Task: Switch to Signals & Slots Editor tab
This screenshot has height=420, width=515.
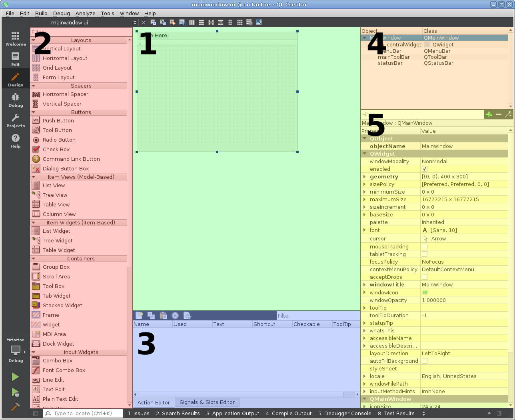Action: click(x=207, y=402)
